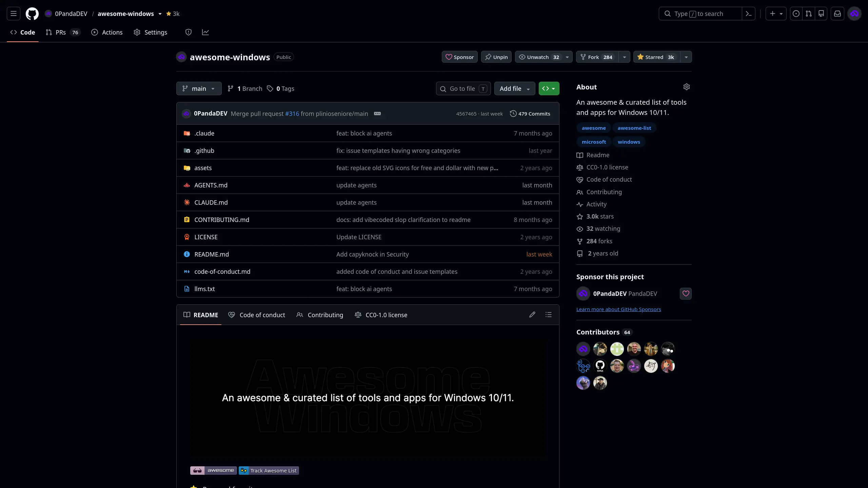Screen dimensions: 868x488
Task: Open the repositories icon in top bar
Action: click(x=821, y=14)
